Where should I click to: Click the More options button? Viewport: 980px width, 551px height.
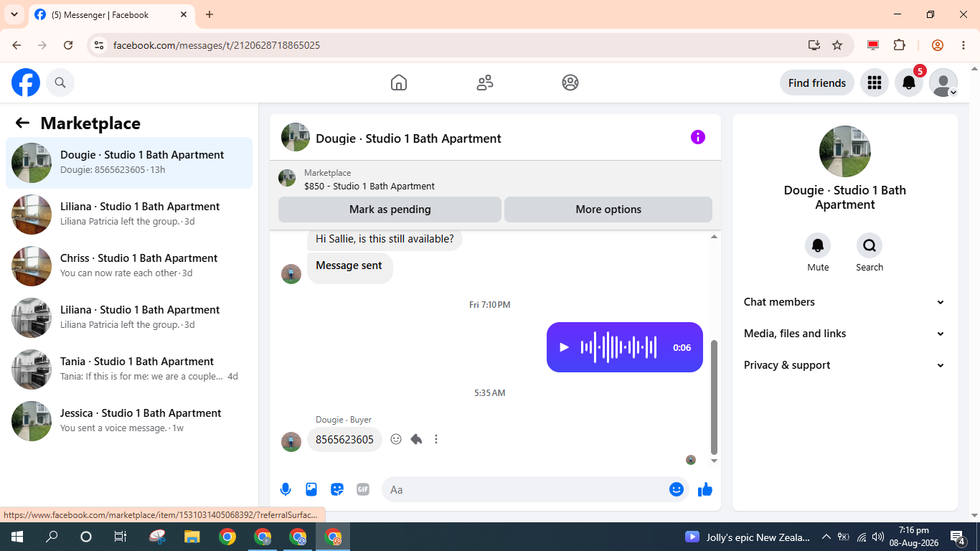point(608,209)
